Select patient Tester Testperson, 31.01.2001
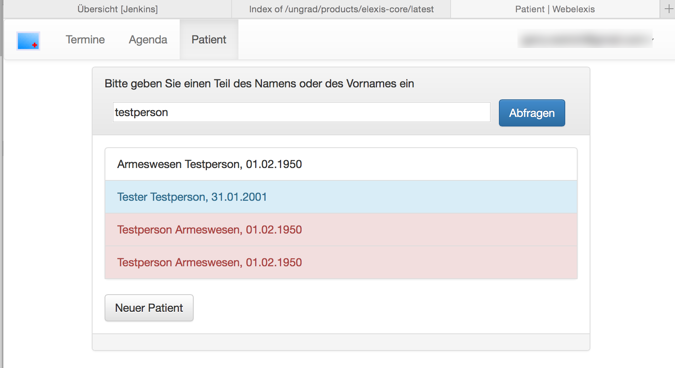675x368 pixels. click(x=341, y=197)
